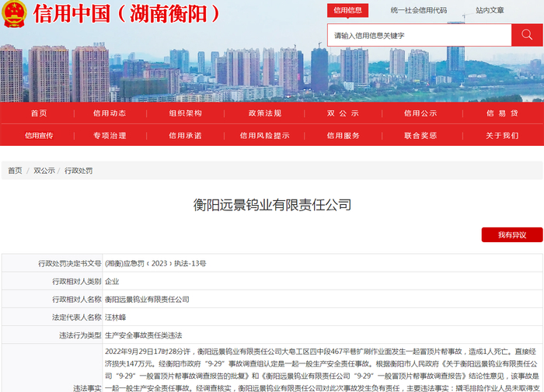Viewport: 544px width, 392px height.
Task: Click the 违法行为类型 label cell
Action: point(52,335)
